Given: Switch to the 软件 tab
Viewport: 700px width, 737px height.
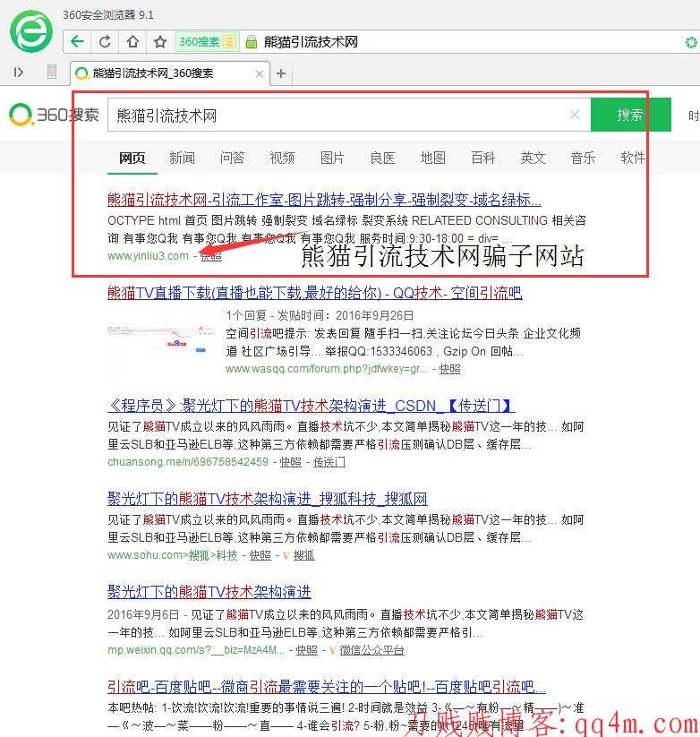Looking at the screenshot, I should pos(633,158).
